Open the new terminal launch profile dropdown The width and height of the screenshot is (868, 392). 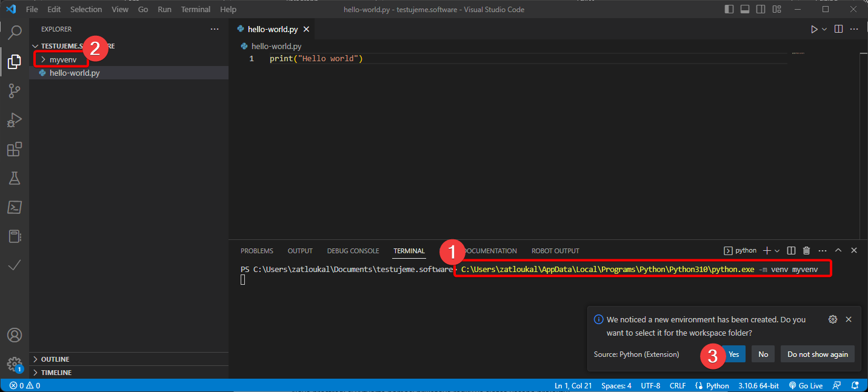pyautogui.click(x=777, y=251)
